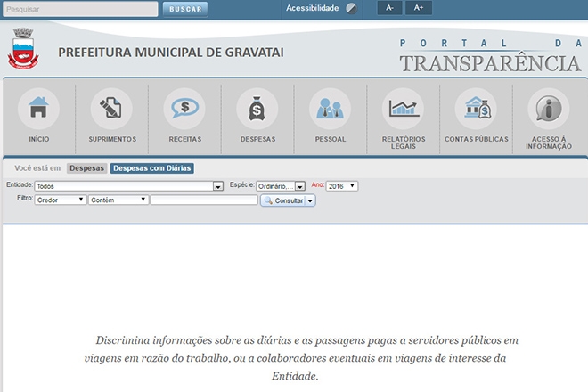Open Contas Públicas building icon
The image size is (588, 392).
[476, 110]
